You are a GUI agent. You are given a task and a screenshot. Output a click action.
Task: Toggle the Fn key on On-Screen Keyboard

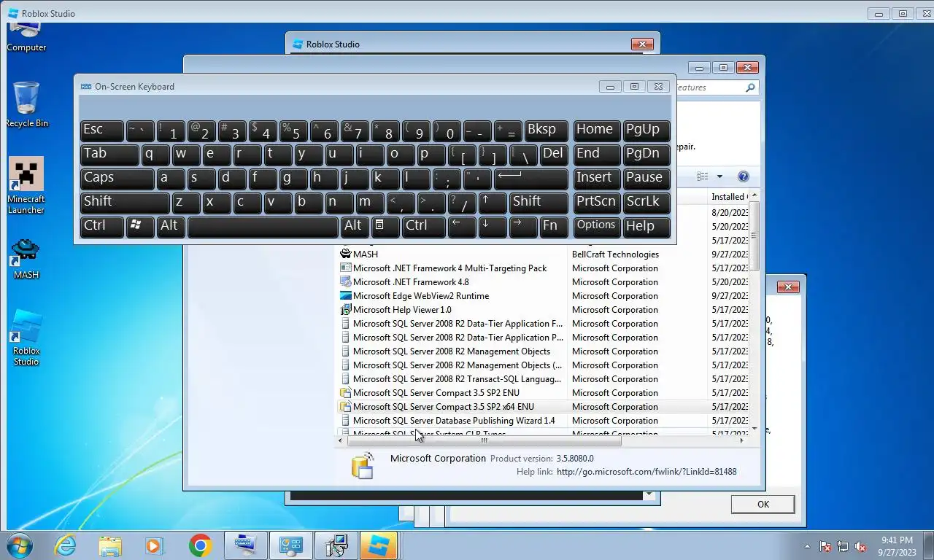pos(554,227)
